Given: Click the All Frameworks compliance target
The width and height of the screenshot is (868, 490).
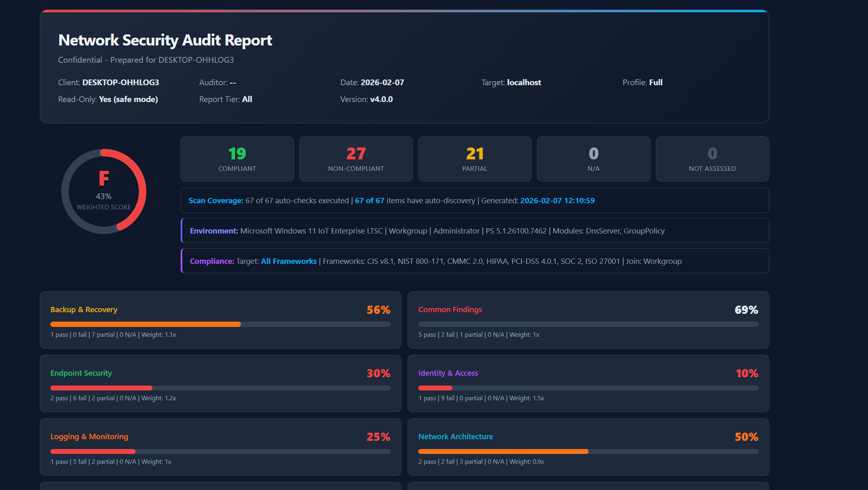Looking at the screenshot, I should point(289,261).
